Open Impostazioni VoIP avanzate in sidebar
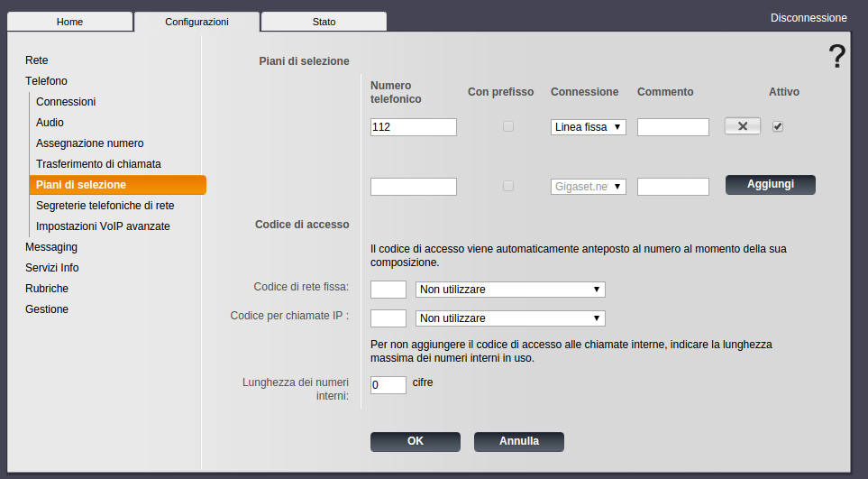Image resolution: width=868 pixels, height=479 pixels. [x=103, y=226]
